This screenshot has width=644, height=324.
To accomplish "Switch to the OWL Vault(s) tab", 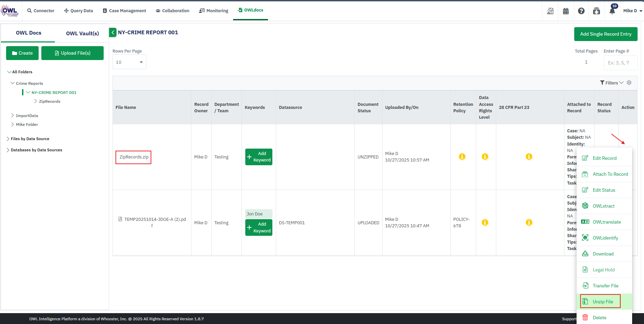I will 82,33.
